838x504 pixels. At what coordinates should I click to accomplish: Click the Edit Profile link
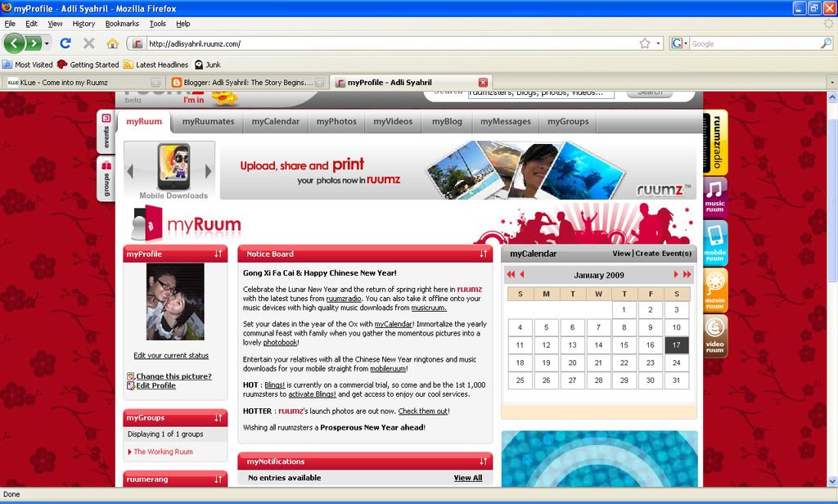coord(155,385)
